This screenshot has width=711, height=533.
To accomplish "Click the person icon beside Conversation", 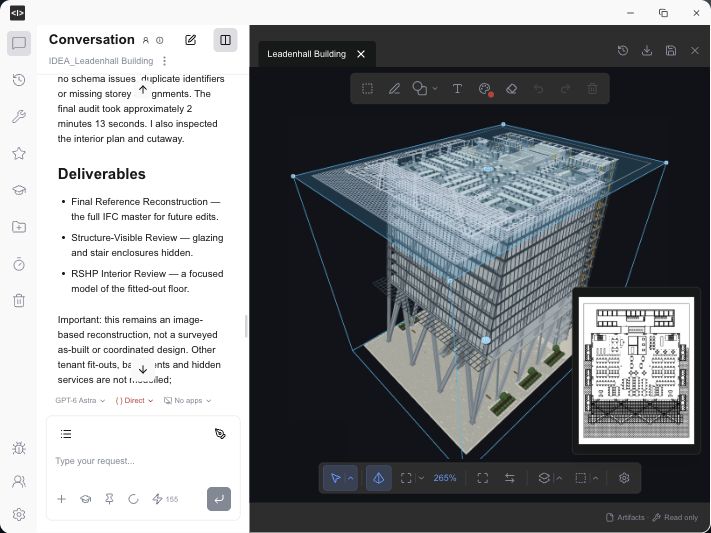I will (x=146, y=40).
